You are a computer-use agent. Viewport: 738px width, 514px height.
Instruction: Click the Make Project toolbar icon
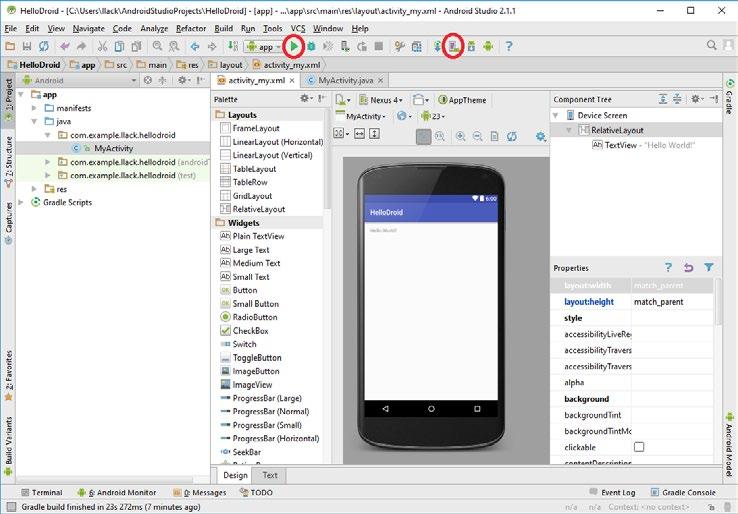[233, 46]
